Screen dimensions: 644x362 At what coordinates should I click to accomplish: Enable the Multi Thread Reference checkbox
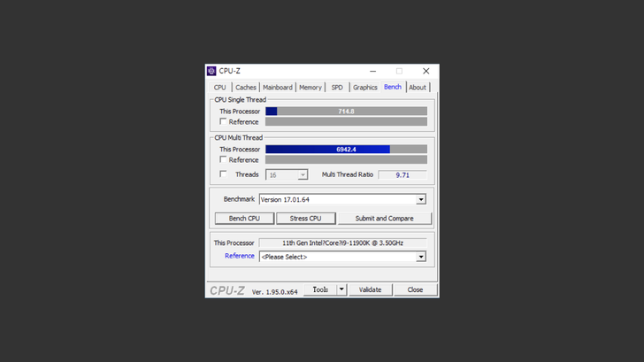pyautogui.click(x=223, y=160)
